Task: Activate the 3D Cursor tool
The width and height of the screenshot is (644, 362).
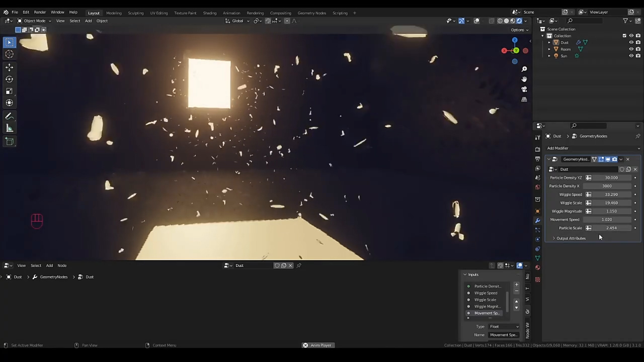Action: pyautogui.click(x=9, y=54)
